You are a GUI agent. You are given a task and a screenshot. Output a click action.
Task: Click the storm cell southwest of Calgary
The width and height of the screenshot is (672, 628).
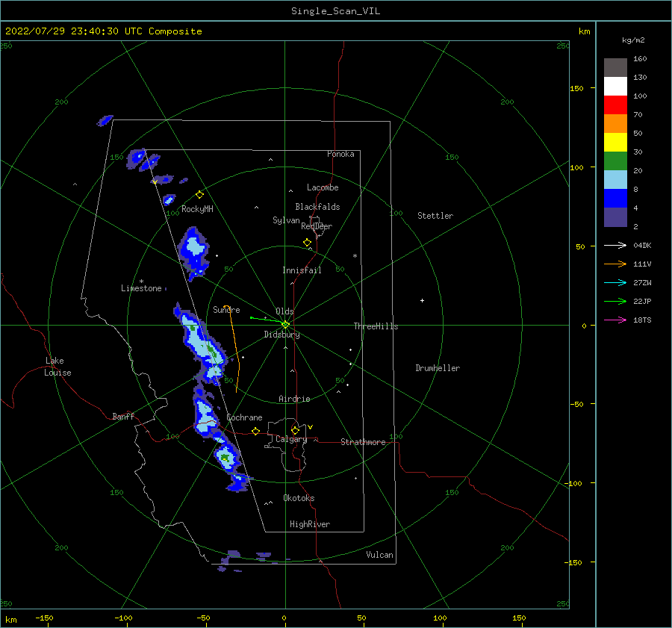225,457
